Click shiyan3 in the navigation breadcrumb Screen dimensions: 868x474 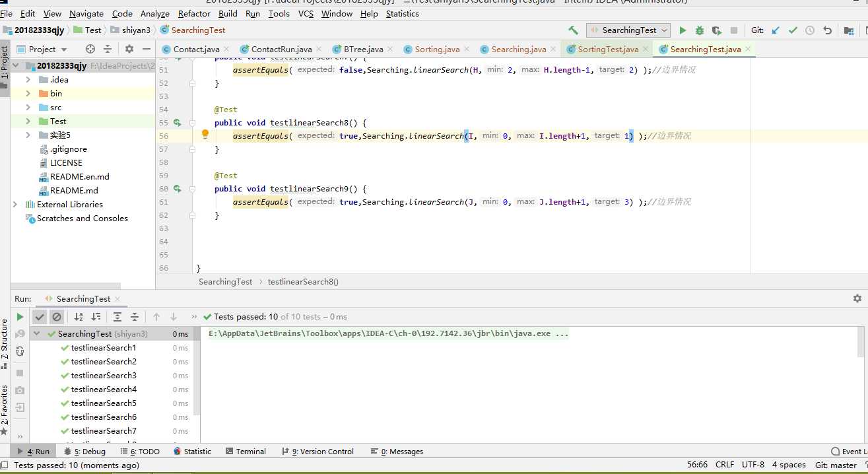tap(136, 30)
